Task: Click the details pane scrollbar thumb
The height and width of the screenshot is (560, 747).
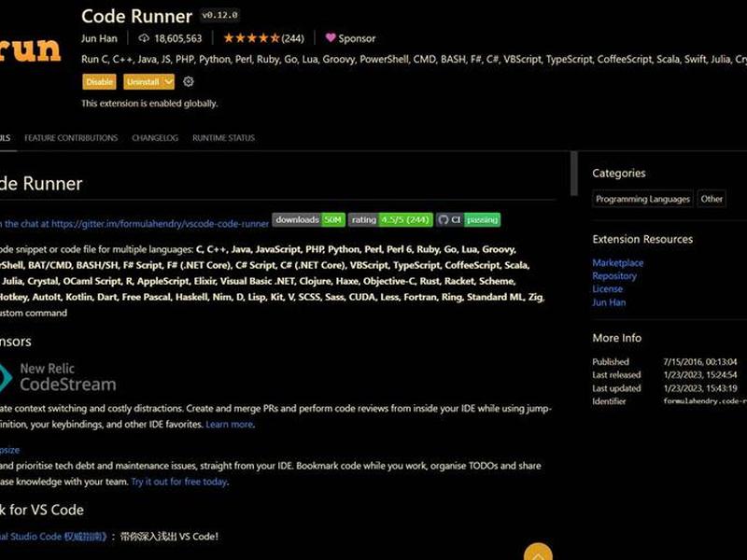Action: (573, 174)
